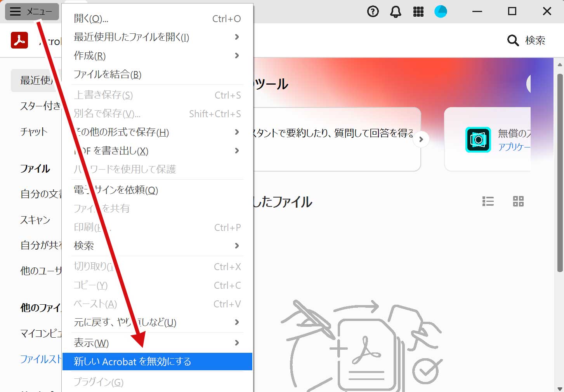This screenshot has height=392, width=564.
Task: Open the apps grid icon
Action: (418, 12)
